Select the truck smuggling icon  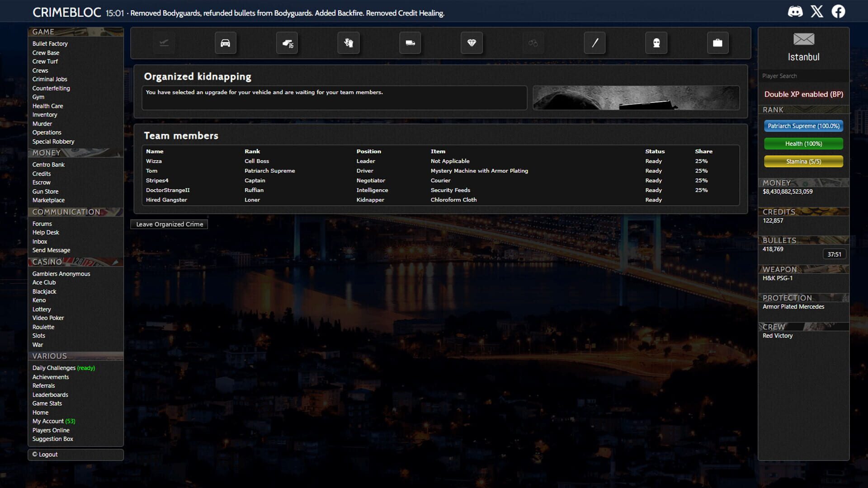pos(410,43)
